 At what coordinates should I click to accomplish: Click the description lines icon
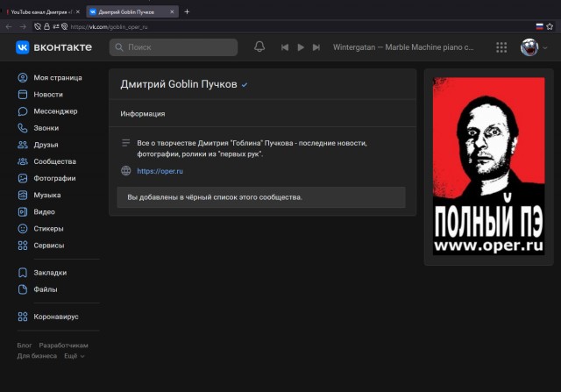[125, 143]
